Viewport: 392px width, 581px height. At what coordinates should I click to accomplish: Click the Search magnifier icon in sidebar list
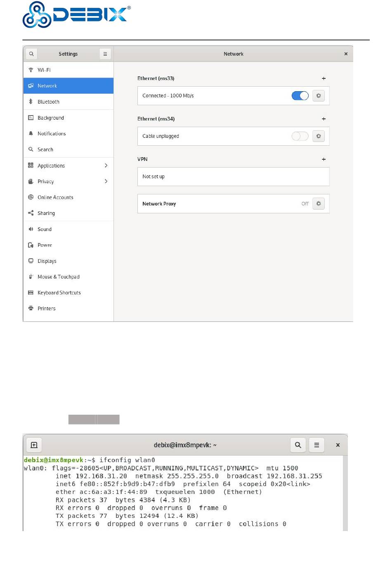31,149
